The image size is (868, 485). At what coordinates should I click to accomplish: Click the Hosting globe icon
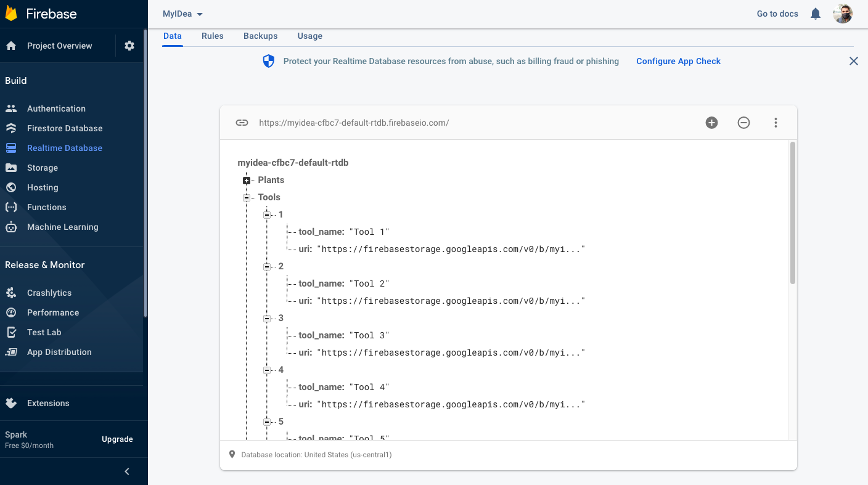pos(11,187)
